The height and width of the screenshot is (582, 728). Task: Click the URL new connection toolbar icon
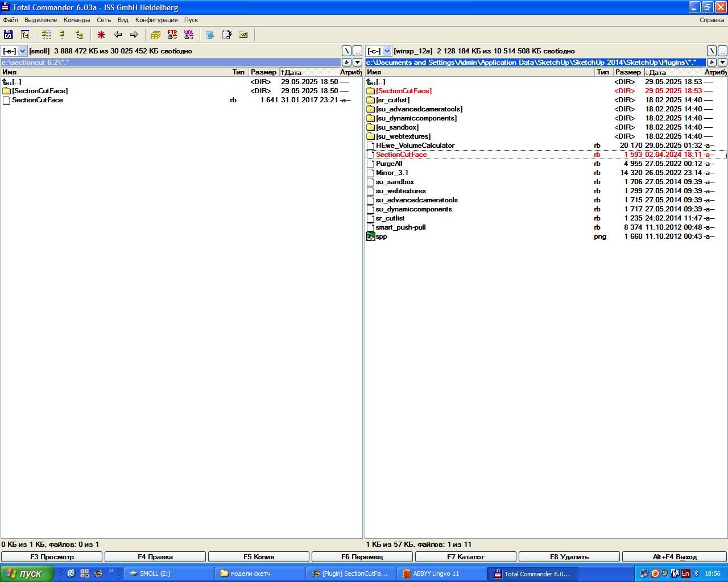pyautogui.click(x=189, y=35)
